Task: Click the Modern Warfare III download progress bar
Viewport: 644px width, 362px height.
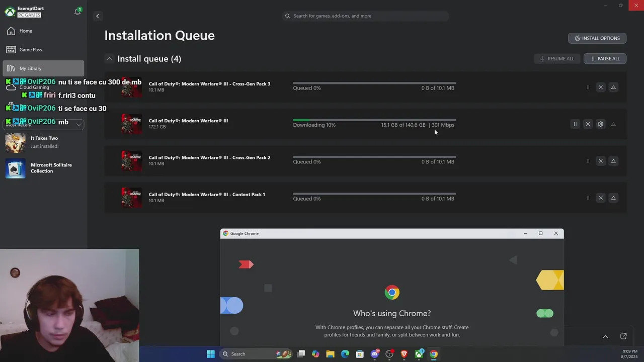Action: pyautogui.click(x=374, y=120)
